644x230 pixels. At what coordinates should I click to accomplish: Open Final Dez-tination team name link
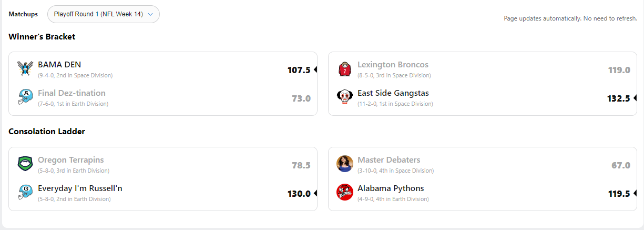coord(71,93)
